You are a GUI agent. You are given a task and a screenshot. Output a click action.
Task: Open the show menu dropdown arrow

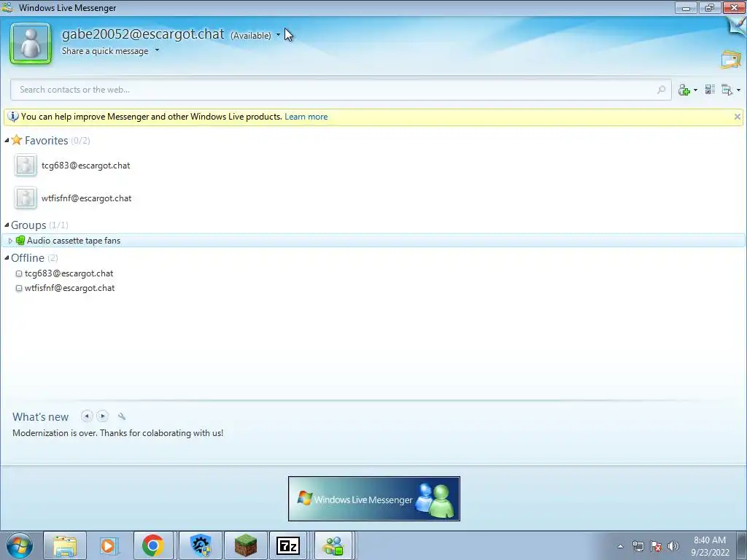click(x=738, y=90)
